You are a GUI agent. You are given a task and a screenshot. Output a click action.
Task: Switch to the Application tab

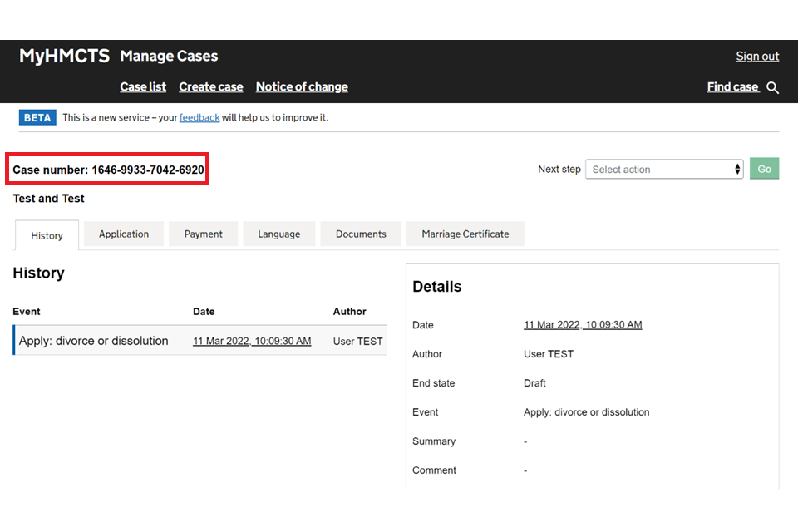click(x=124, y=234)
